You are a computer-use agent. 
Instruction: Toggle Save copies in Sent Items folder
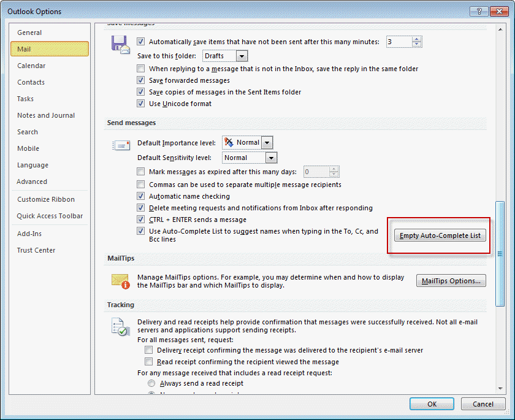[141, 92]
